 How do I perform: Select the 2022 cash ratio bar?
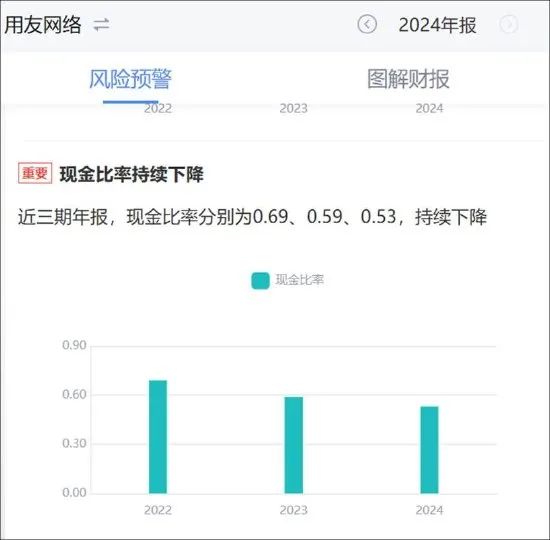(158, 437)
